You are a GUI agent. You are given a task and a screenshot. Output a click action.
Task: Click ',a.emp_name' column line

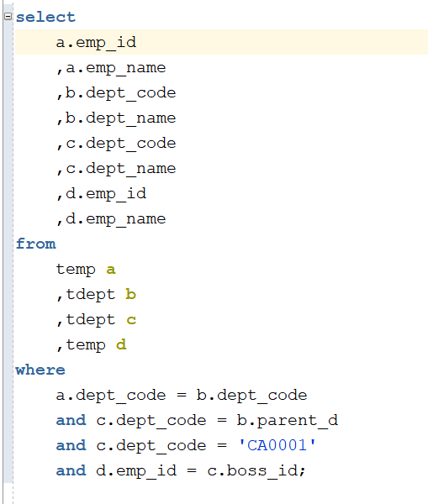[x=111, y=68]
